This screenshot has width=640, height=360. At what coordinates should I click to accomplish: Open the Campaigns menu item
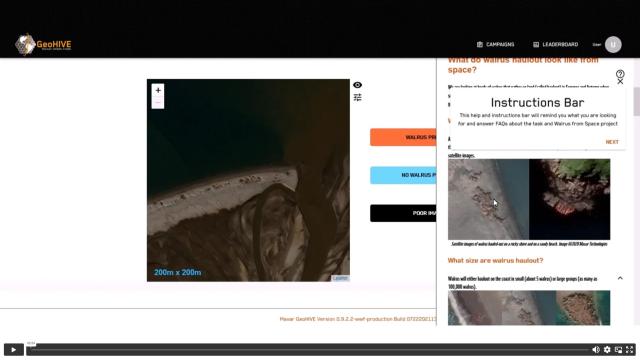(496, 44)
